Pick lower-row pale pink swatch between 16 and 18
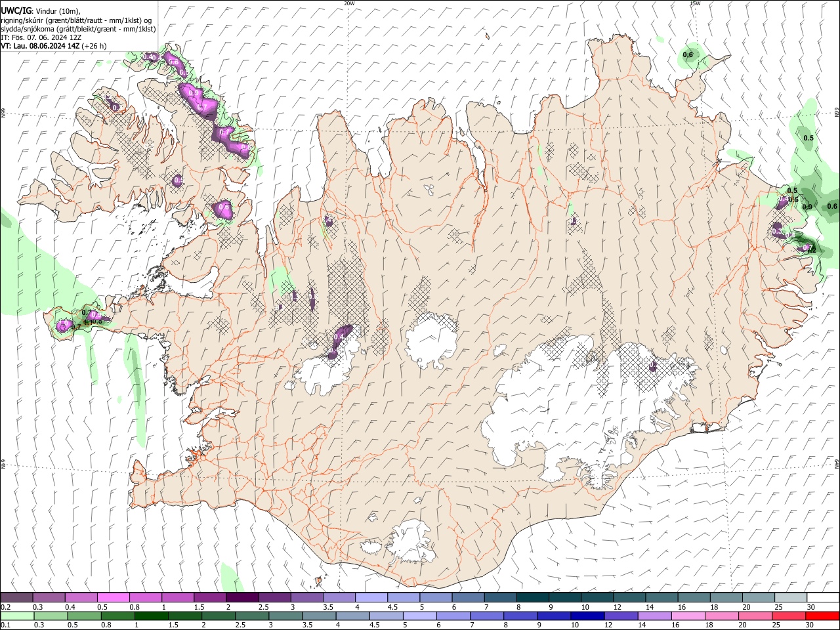 tap(688, 616)
